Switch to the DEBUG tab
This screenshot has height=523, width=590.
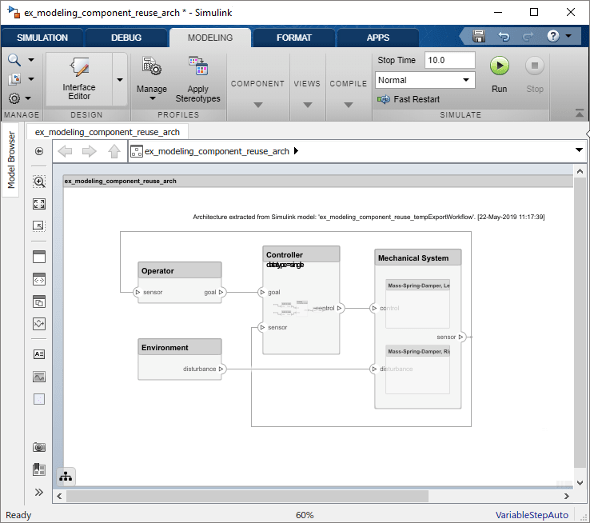(126, 38)
